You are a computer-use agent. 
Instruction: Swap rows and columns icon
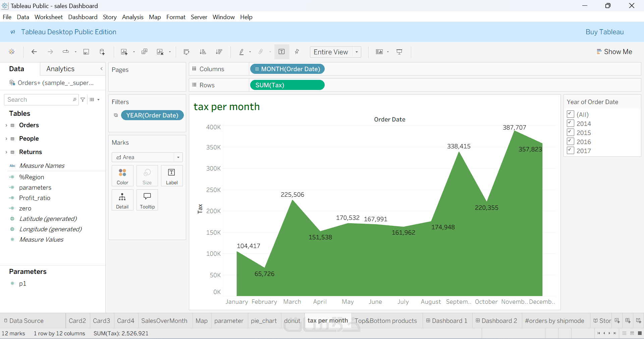tap(186, 52)
